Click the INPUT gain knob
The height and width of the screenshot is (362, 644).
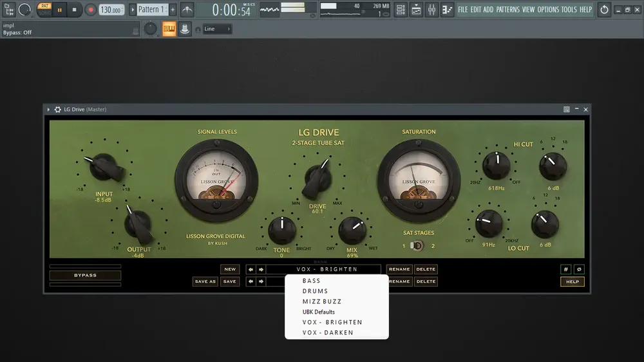click(x=104, y=166)
